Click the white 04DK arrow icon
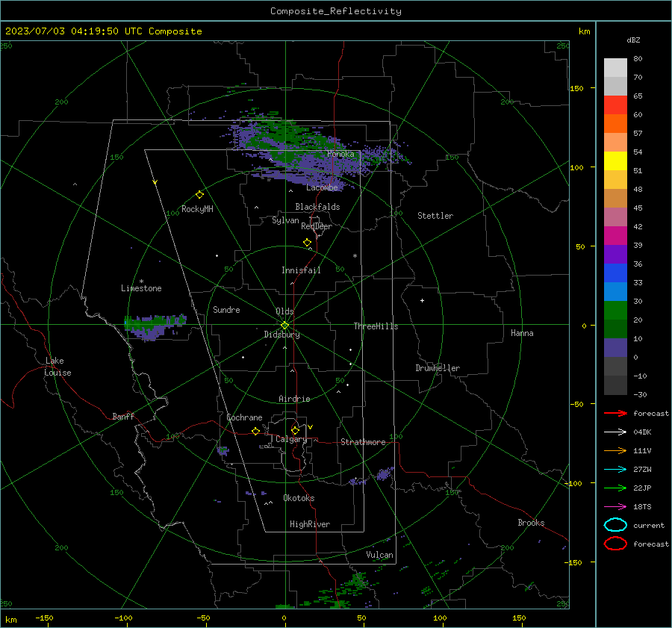 pos(615,432)
